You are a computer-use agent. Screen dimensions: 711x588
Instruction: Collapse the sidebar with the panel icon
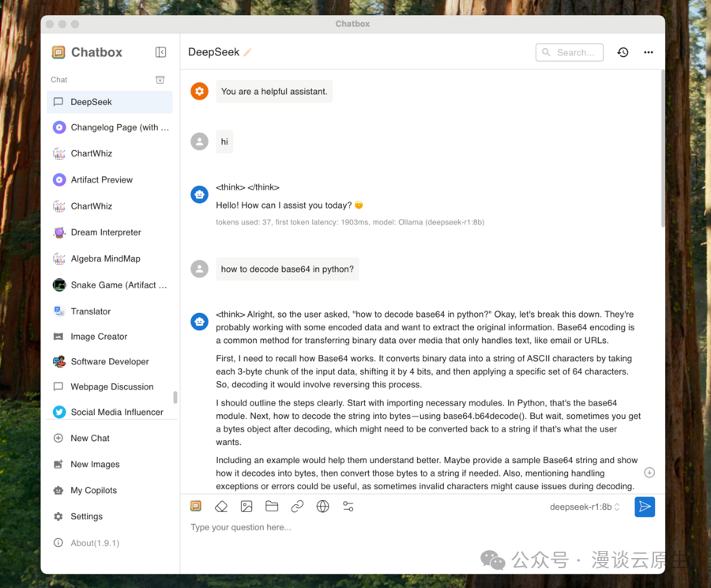point(160,52)
